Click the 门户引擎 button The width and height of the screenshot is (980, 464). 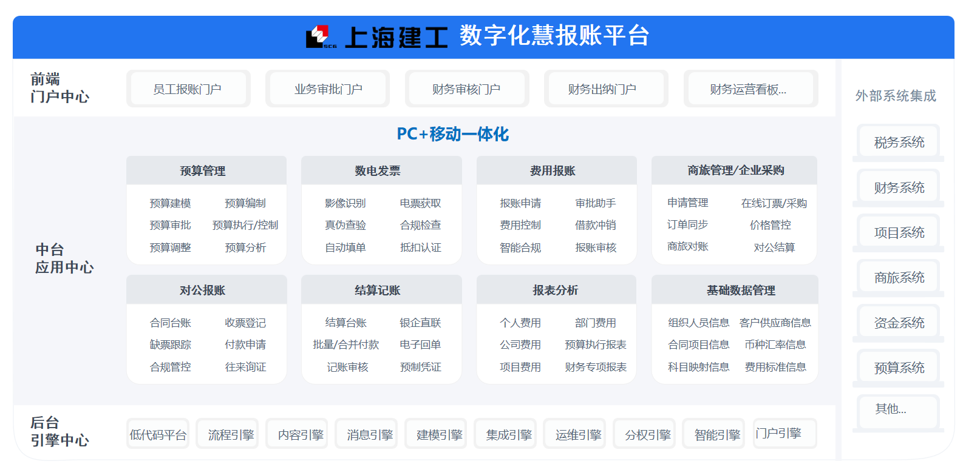[784, 434]
